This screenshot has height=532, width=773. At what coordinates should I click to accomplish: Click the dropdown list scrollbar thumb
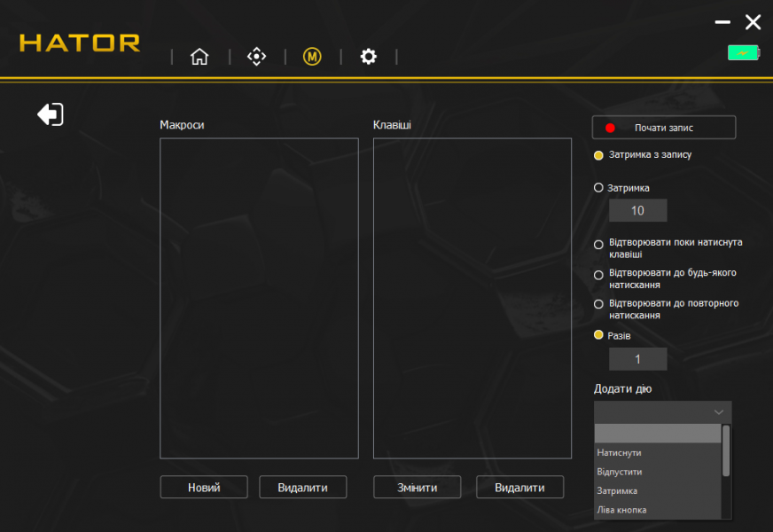click(726, 450)
